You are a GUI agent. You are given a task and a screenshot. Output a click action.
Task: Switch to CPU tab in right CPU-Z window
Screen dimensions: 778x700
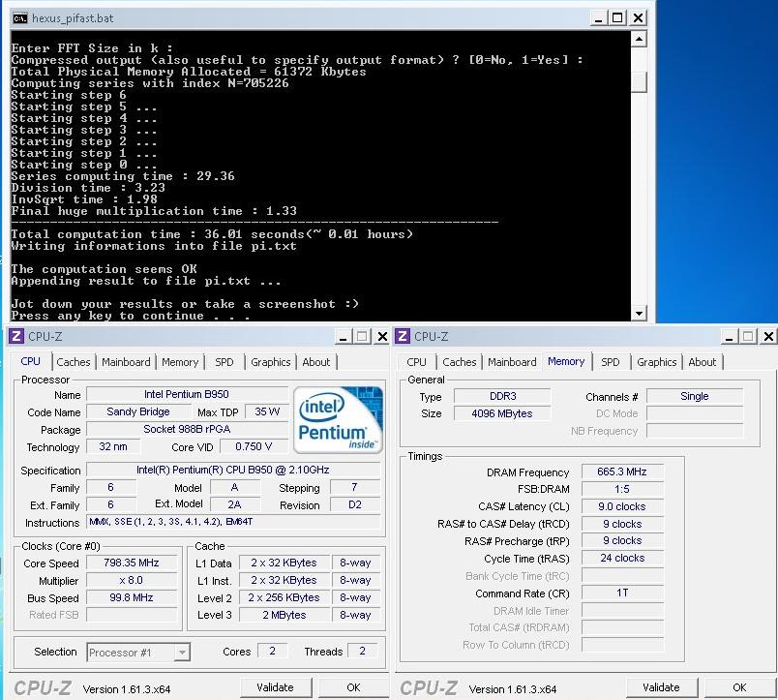[x=416, y=362]
